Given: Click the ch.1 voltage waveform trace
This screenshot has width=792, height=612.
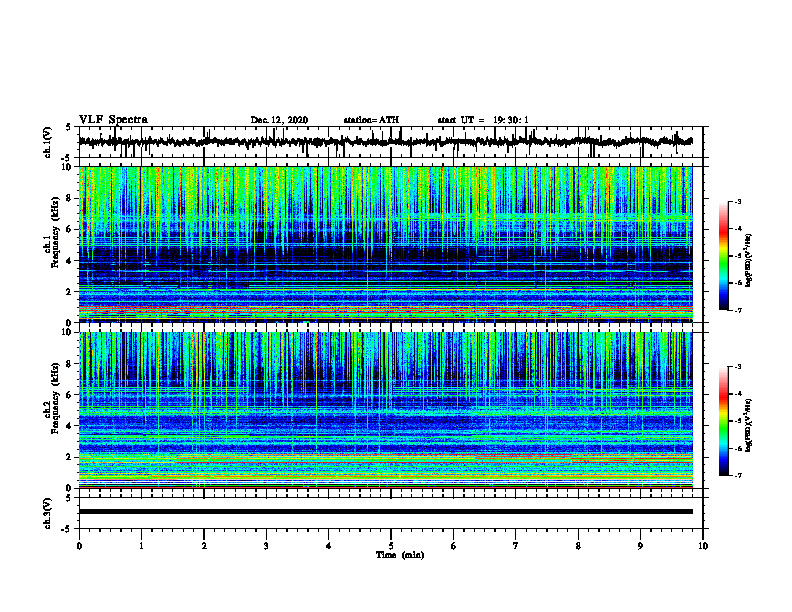Looking at the screenshot, I should pyautogui.click(x=385, y=142).
